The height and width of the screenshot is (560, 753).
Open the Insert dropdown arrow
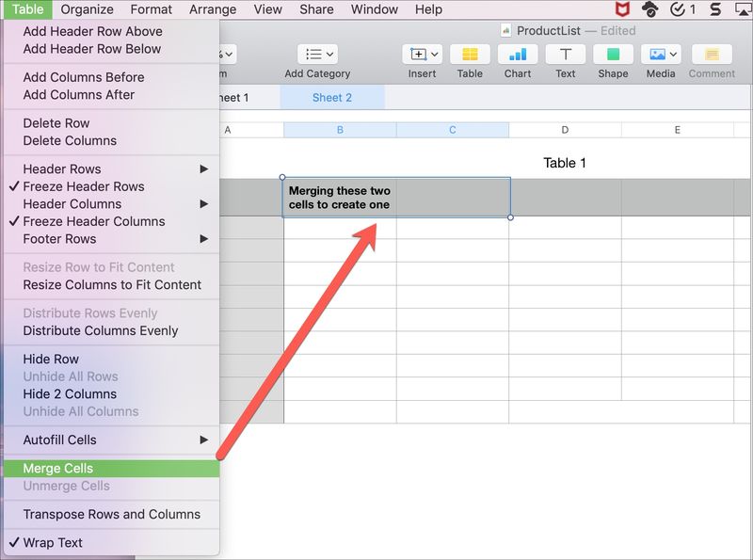click(435, 55)
